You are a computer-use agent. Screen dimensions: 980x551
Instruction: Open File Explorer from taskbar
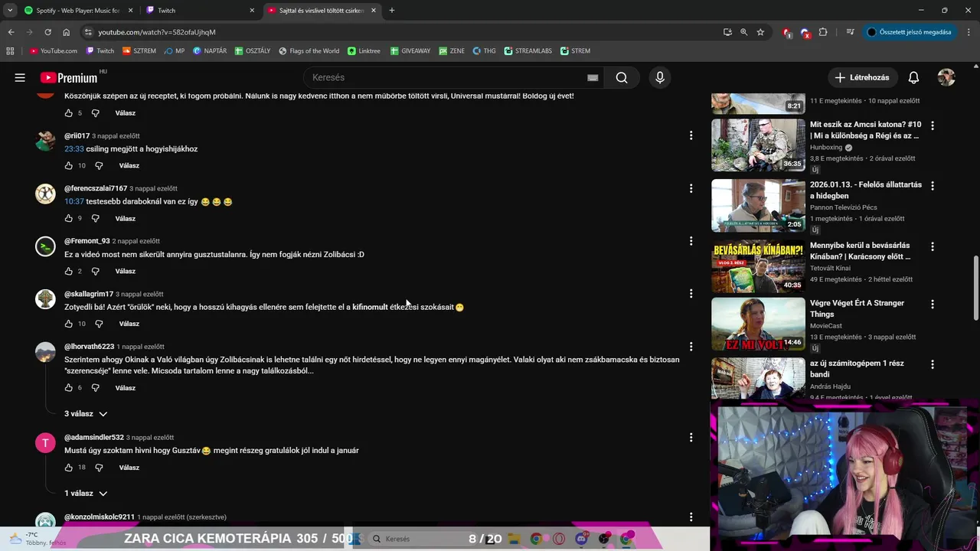click(x=514, y=539)
